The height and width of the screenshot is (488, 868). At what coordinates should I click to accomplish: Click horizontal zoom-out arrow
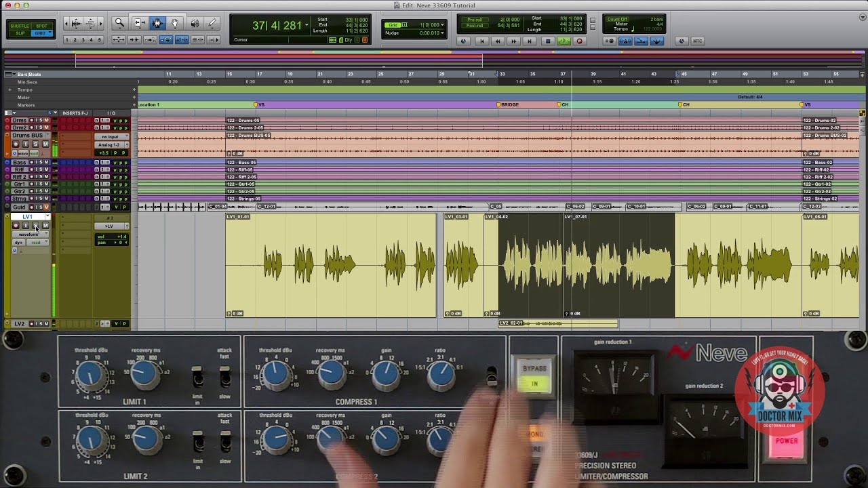(x=66, y=23)
